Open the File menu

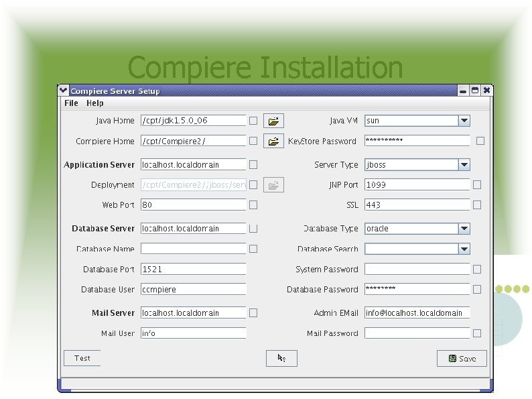[71, 103]
